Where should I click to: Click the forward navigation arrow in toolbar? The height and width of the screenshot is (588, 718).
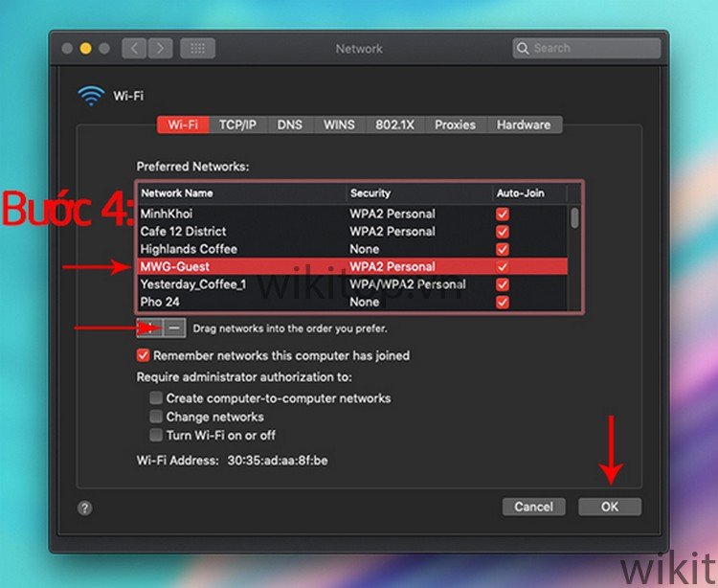click(160, 48)
